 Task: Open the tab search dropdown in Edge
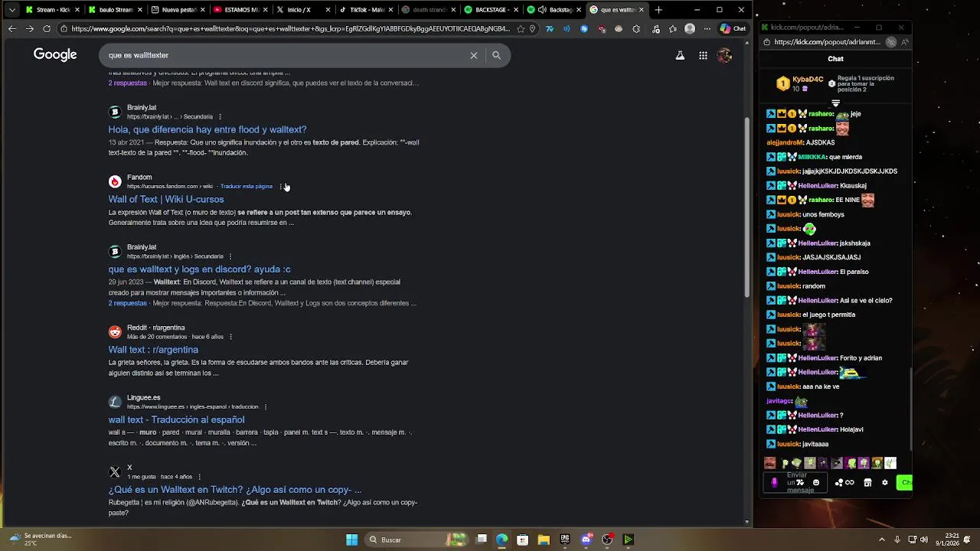(11, 10)
